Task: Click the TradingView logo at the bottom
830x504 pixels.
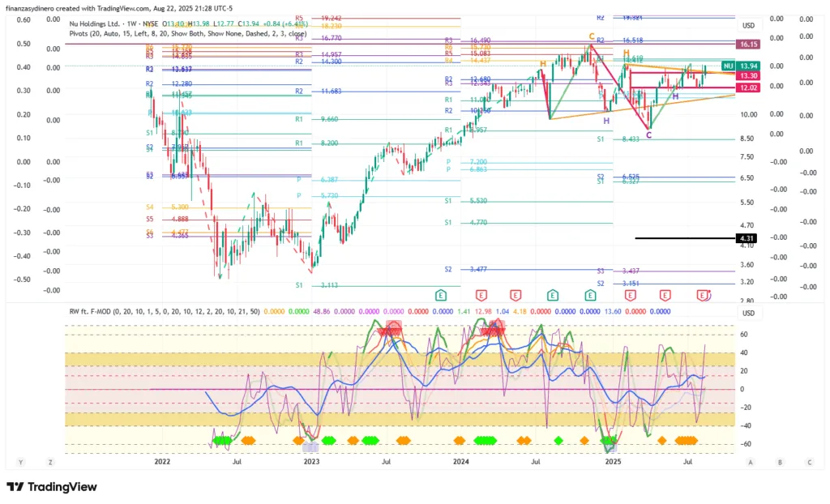Action: 52,486
